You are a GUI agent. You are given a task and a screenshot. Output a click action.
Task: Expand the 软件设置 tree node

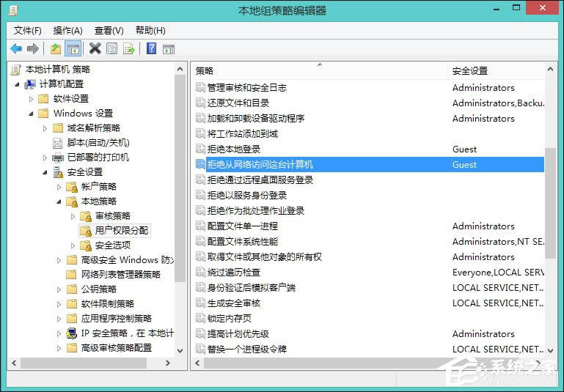pos(31,99)
